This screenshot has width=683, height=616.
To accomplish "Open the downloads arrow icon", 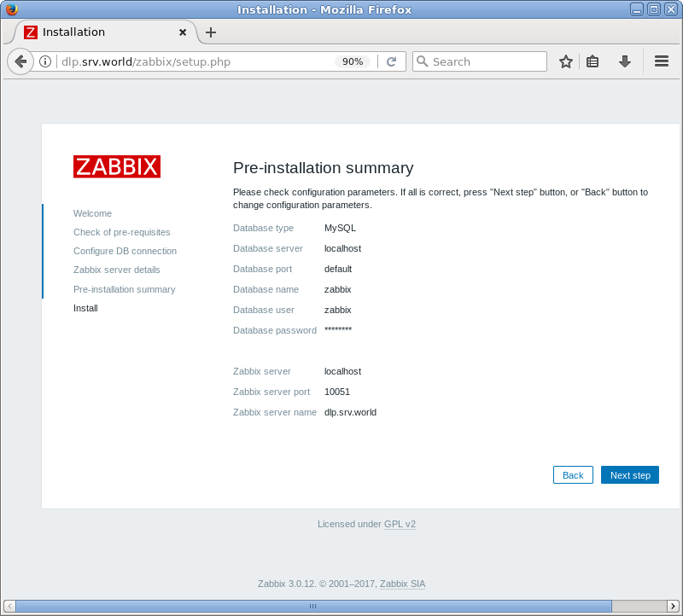I will pyautogui.click(x=625, y=61).
